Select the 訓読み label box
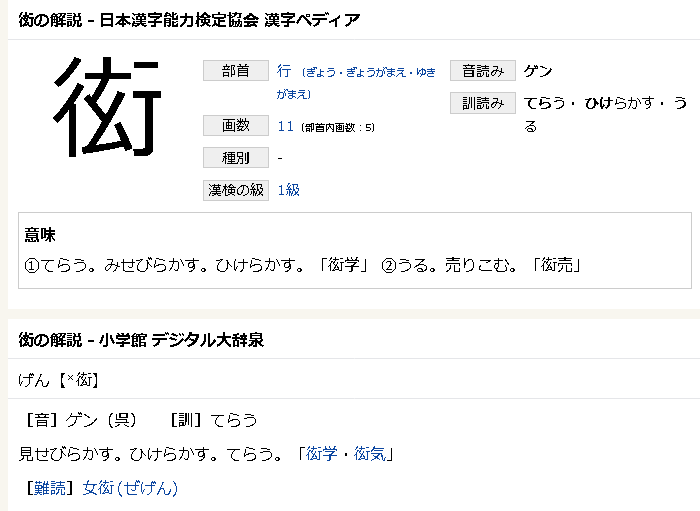This screenshot has height=511, width=700. coord(483,103)
